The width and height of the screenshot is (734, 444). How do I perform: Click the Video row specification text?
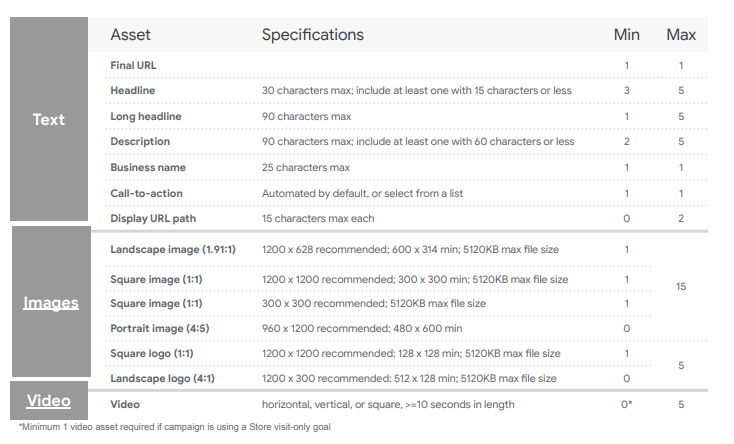pos(388,404)
